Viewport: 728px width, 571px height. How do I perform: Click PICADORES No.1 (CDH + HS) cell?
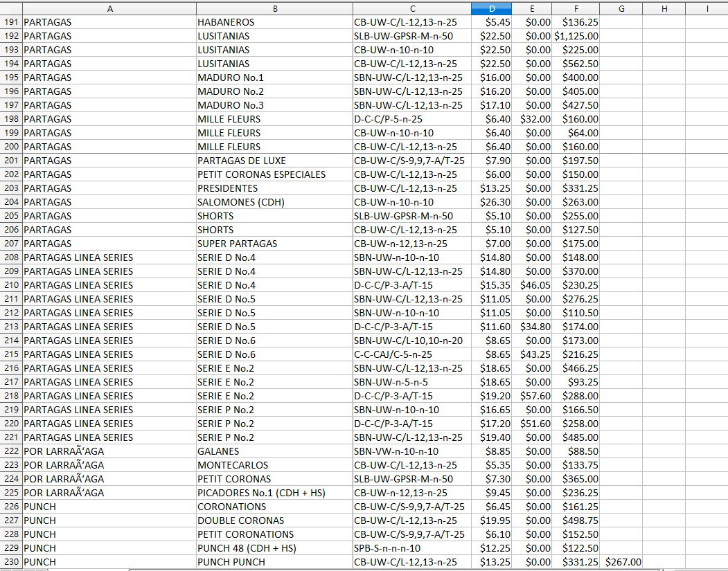[275, 493]
